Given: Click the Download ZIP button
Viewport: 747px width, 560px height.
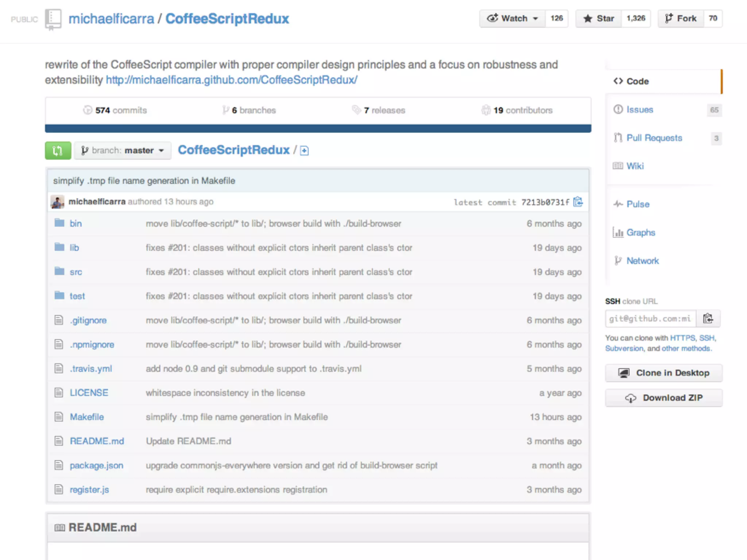Looking at the screenshot, I should [x=663, y=398].
